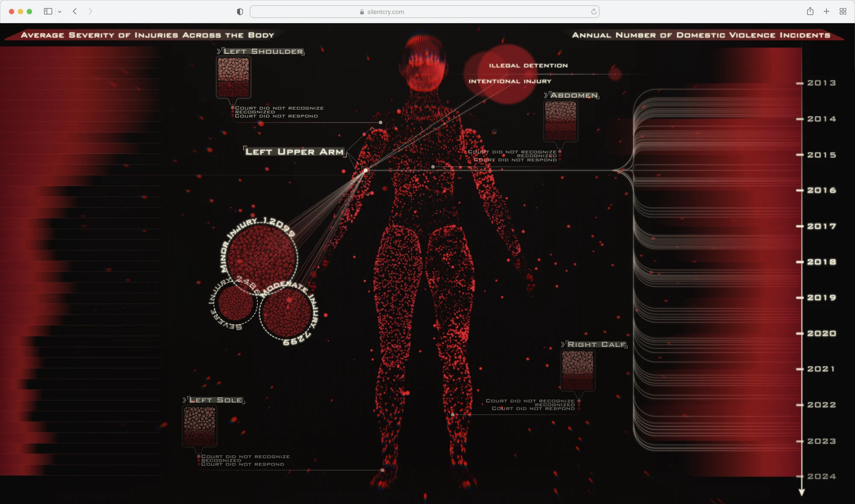Click the silentcry.com address bar
This screenshot has height=504, width=855.
[x=425, y=12]
